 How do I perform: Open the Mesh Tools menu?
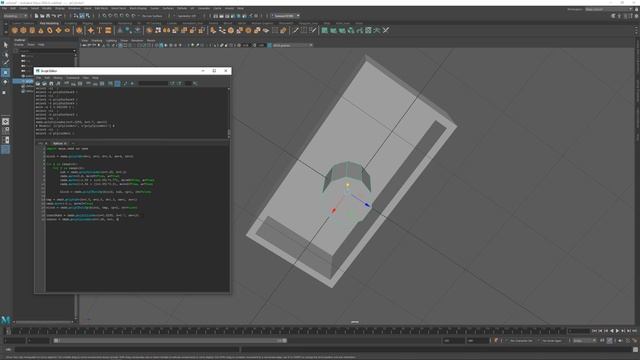(x=119, y=8)
